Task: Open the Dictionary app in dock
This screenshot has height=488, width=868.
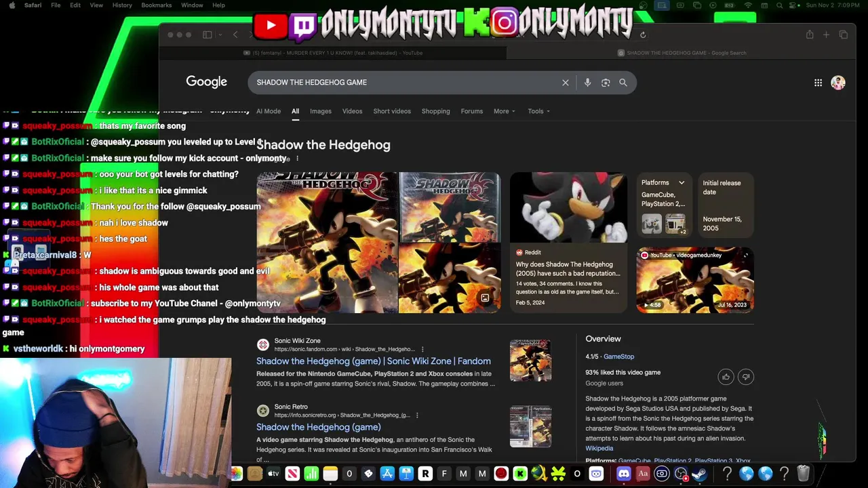Action: click(643, 474)
